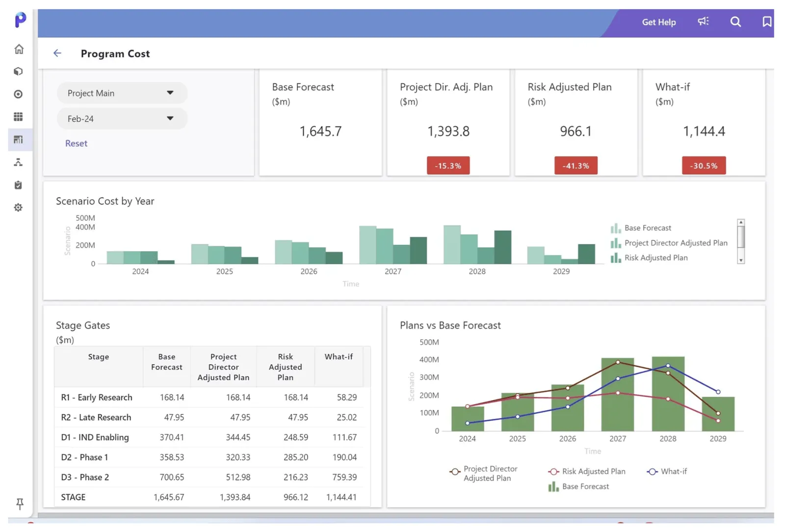
Task: Go back using the left arrow
Action: (x=57, y=53)
